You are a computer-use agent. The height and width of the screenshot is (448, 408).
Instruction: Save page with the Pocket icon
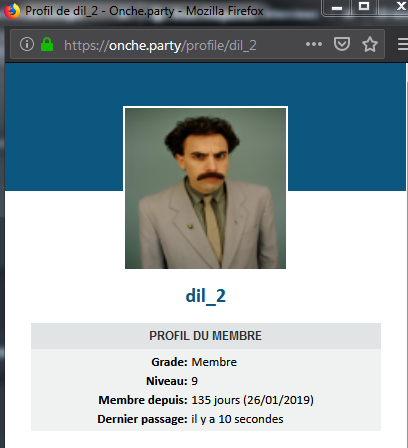[342, 44]
